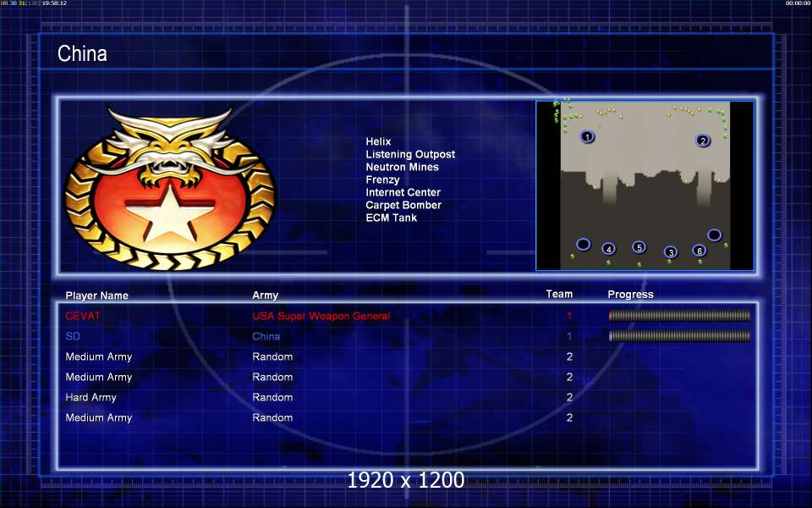Image resolution: width=812 pixels, height=508 pixels.
Task: Select start position 2 on the minimap
Action: (x=703, y=141)
